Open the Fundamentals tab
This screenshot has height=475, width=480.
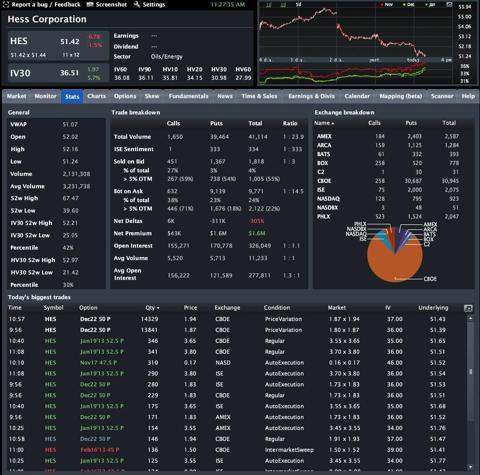(188, 96)
